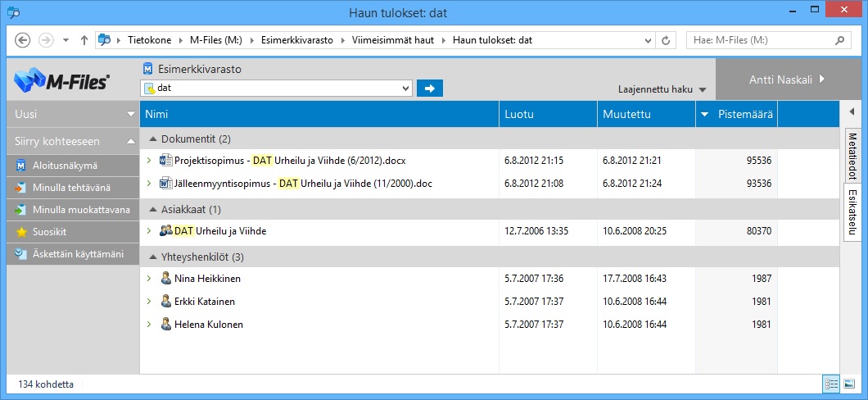
Task: Switch to details view icon in status bar
Action: pos(831,384)
